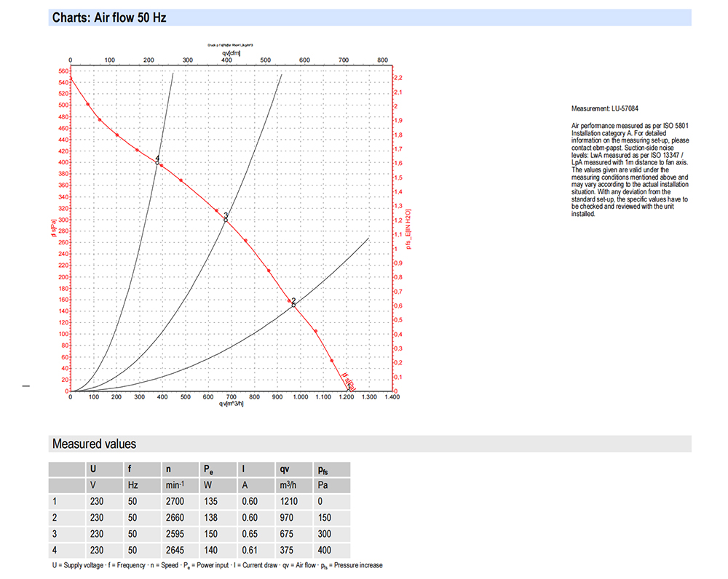728x579 pixels.
Task: Click the table legend text below the table
Action: tap(217, 566)
